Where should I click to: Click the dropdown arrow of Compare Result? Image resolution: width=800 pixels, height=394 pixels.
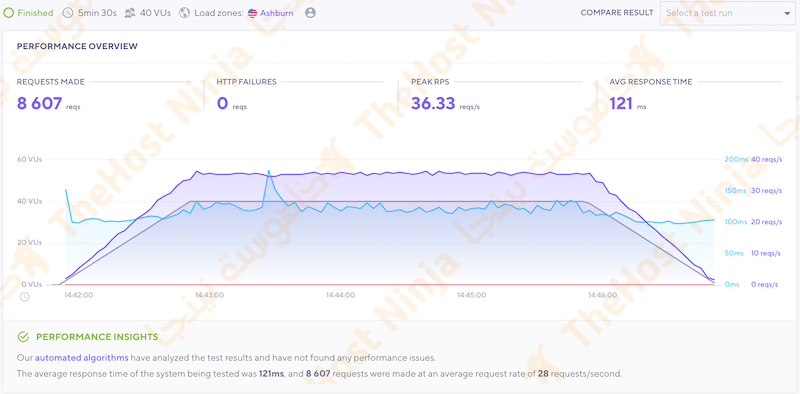coord(787,14)
